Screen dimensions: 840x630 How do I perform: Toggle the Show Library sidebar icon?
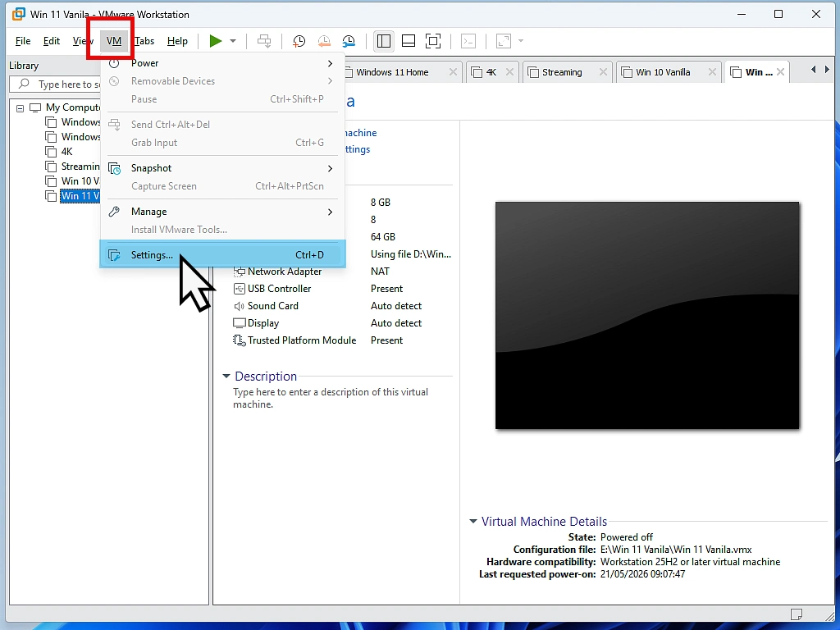pos(384,41)
